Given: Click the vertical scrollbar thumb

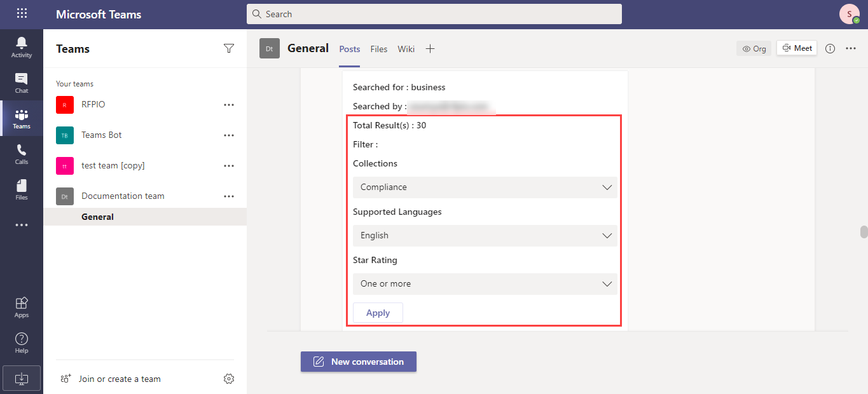Looking at the screenshot, I should [x=864, y=232].
